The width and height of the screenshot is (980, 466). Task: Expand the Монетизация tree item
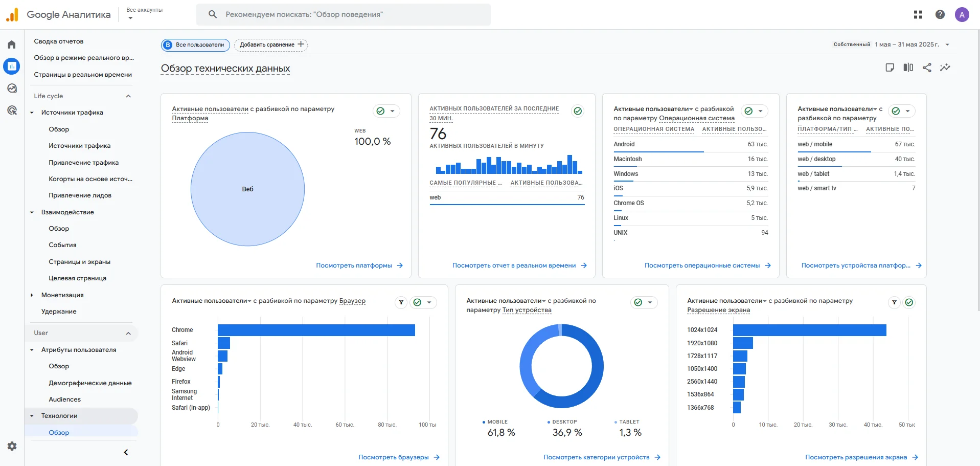(x=32, y=295)
